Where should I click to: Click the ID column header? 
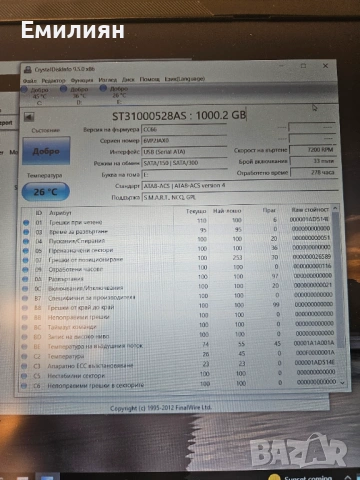click(39, 213)
